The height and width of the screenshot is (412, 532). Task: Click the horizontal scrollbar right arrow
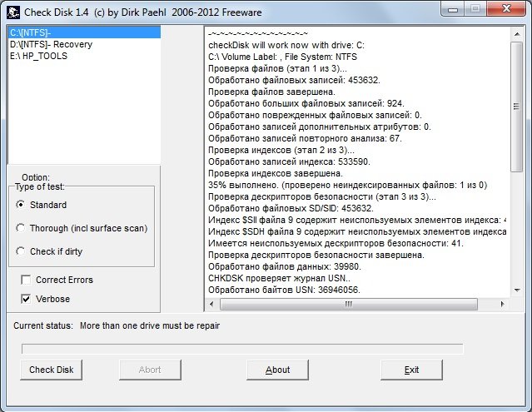(501, 304)
